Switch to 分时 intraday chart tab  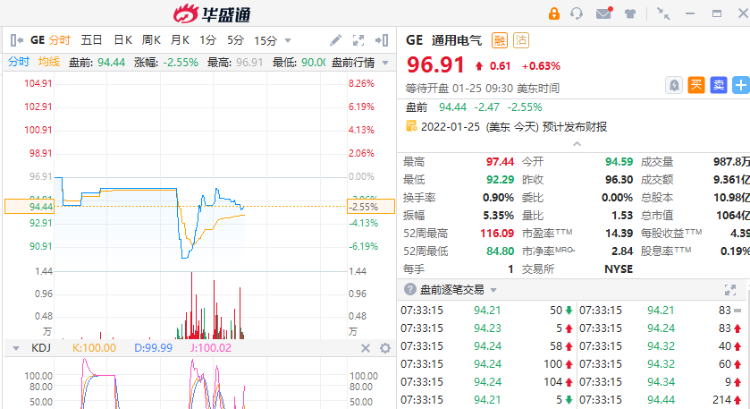(60, 40)
